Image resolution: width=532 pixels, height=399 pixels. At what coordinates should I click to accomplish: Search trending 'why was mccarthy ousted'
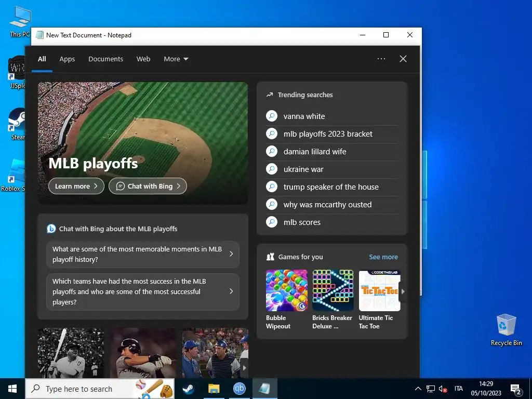click(x=332, y=205)
